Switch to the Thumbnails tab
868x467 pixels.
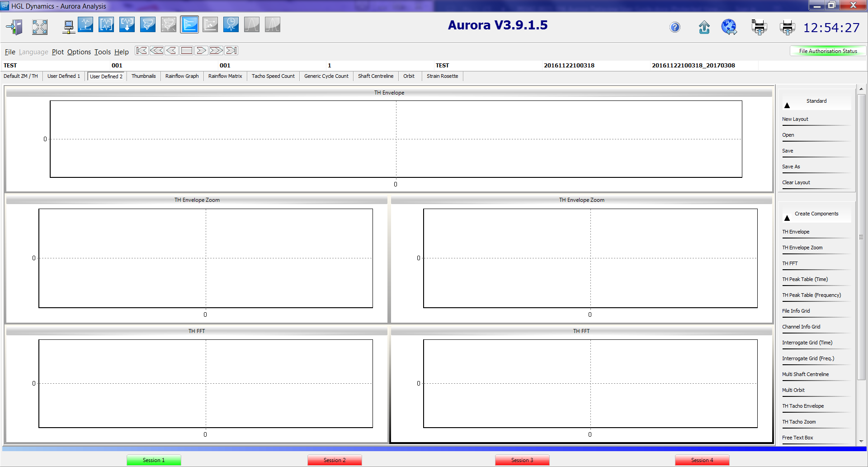point(144,76)
